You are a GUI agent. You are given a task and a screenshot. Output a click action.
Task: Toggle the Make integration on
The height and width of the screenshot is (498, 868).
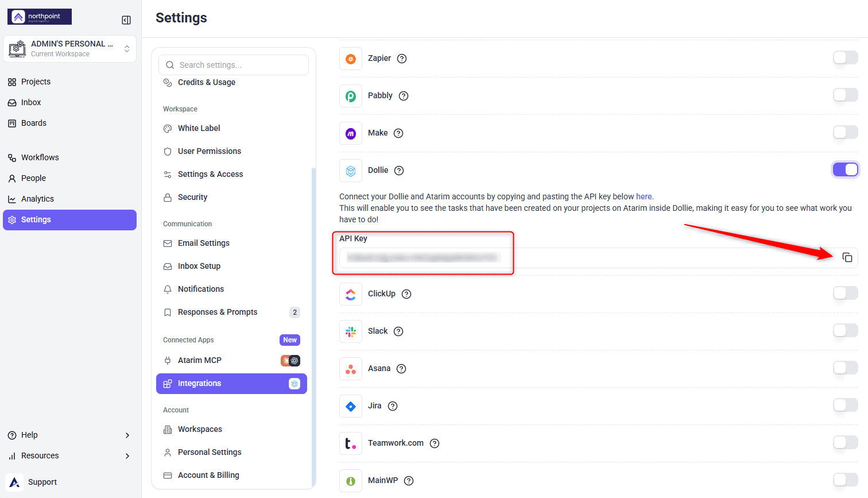(846, 132)
